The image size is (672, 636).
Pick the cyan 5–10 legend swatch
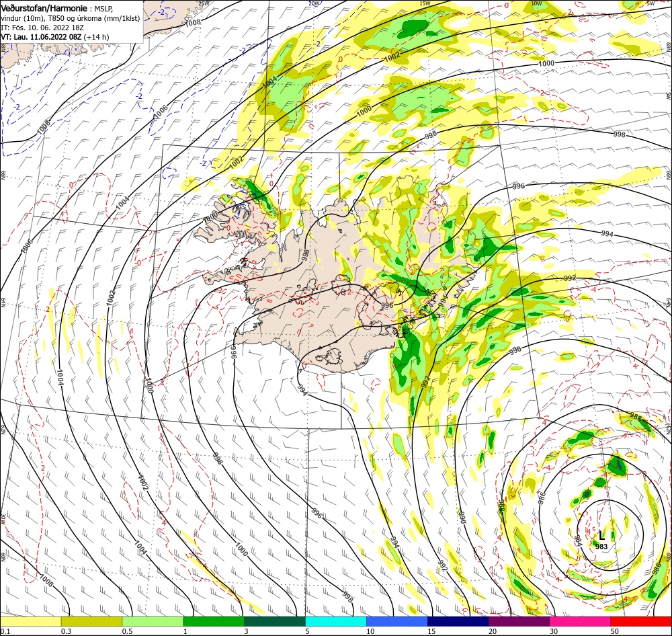pos(336,622)
